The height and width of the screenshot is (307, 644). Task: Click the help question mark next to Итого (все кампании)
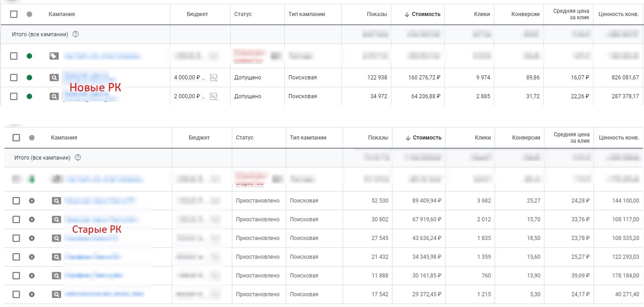[x=76, y=33]
